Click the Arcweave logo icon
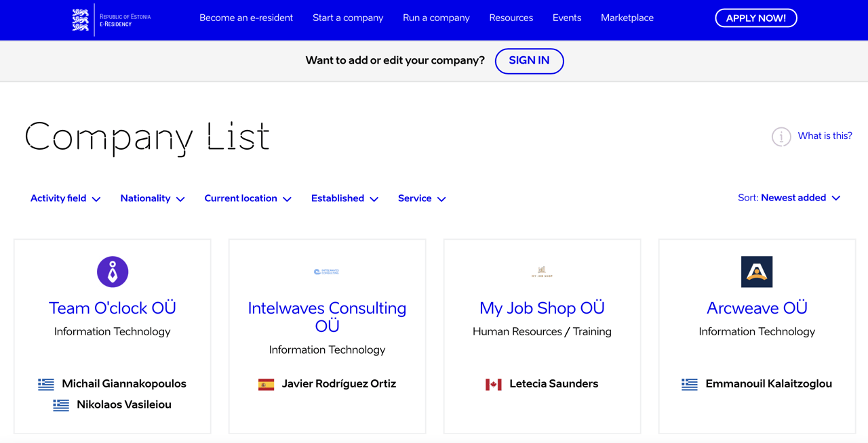 [x=757, y=272]
